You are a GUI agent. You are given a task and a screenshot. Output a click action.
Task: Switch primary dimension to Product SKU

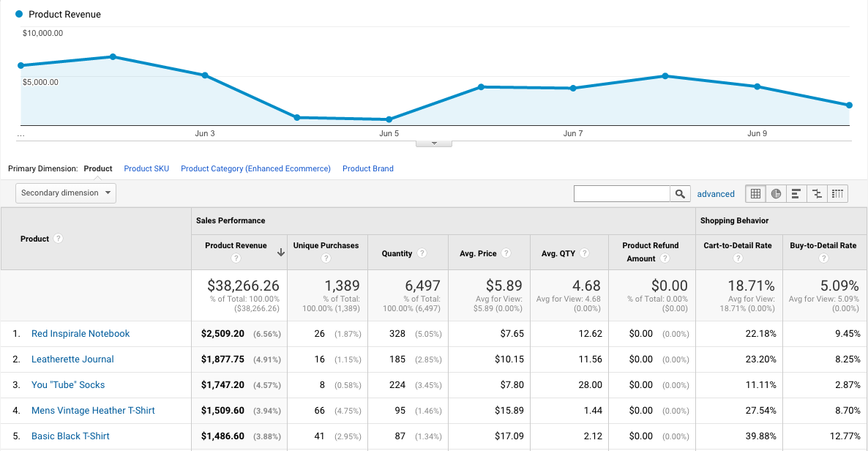pyautogui.click(x=146, y=168)
